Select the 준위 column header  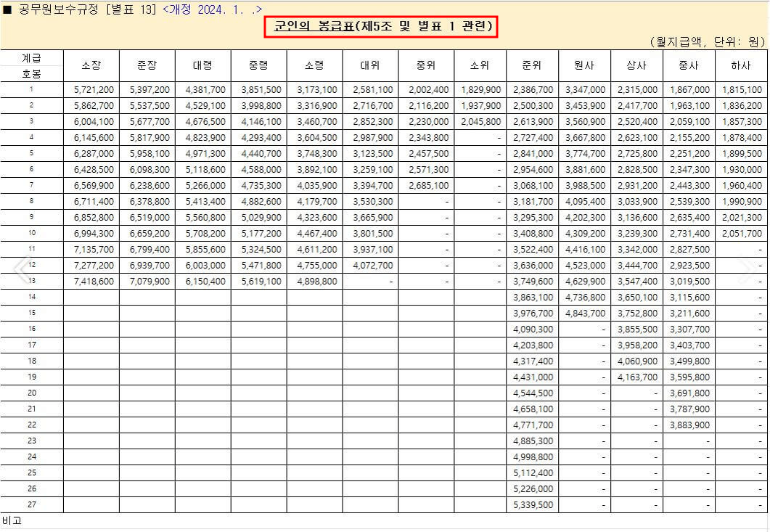[532, 65]
